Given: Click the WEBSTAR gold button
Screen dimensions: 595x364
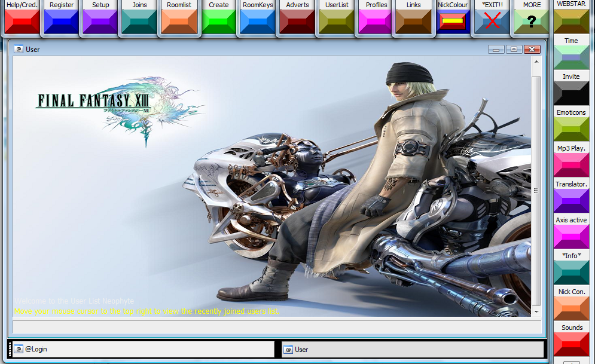Looking at the screenshot, I should (571, 21).
